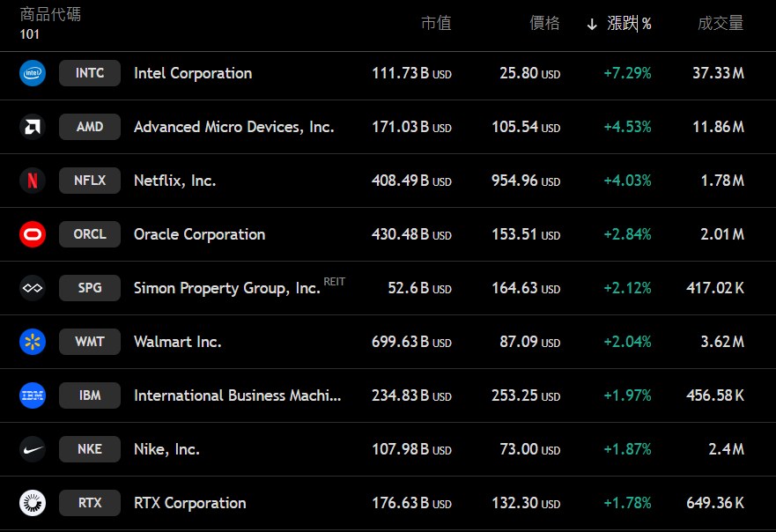This screenshot has height=532, width=776.
Task: Select the International Business Machines row name
Action: click(237, 395)
